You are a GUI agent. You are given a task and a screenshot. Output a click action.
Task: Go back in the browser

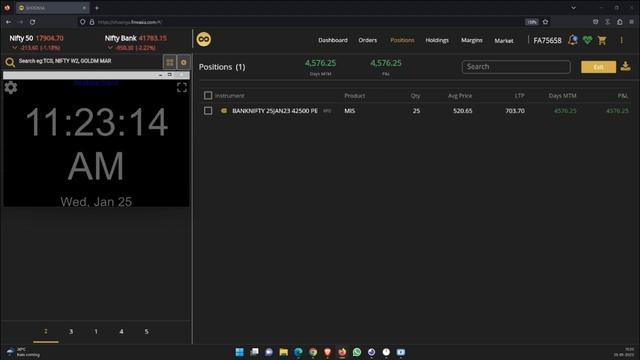[9, 22]
